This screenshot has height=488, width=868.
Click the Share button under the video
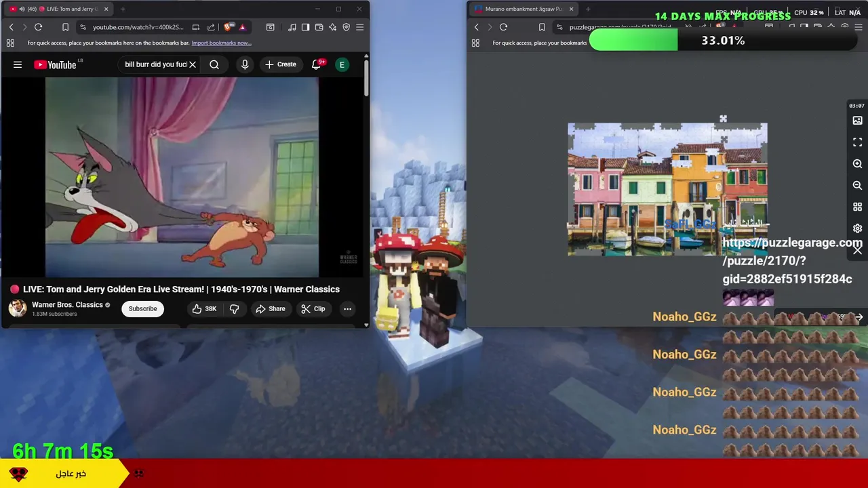tap(270, 308)
